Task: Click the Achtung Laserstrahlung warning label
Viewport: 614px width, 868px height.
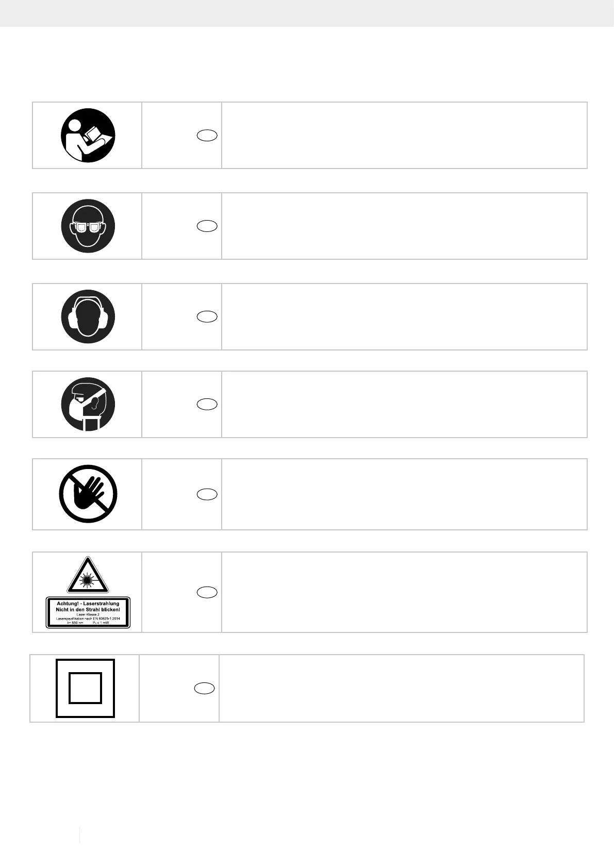Action: click(x=88, y=612)
